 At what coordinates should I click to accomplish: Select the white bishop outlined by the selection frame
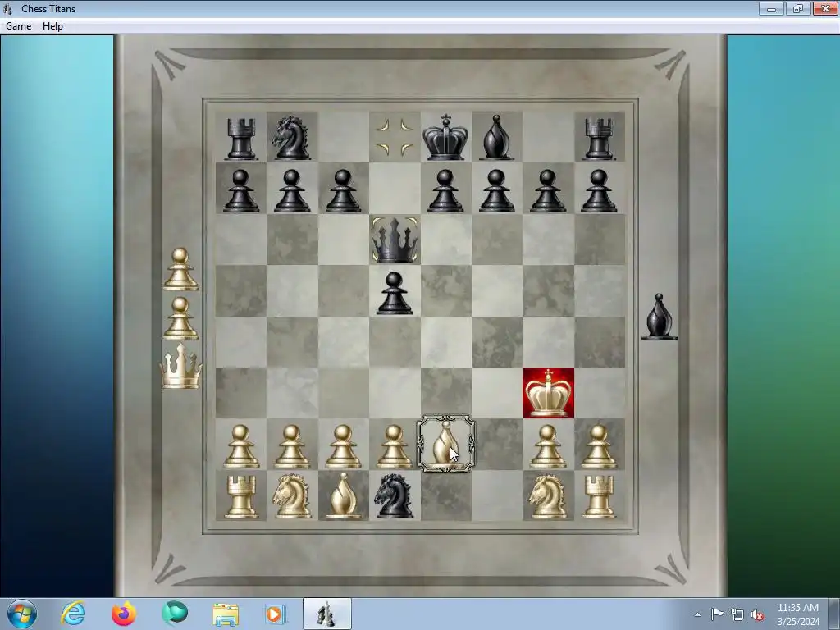pos(445,444)
